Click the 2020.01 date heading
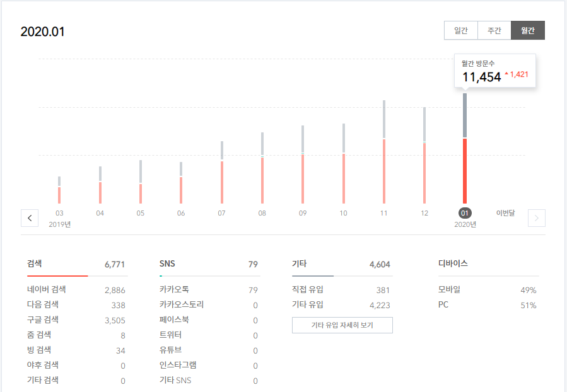 point(43,32)
